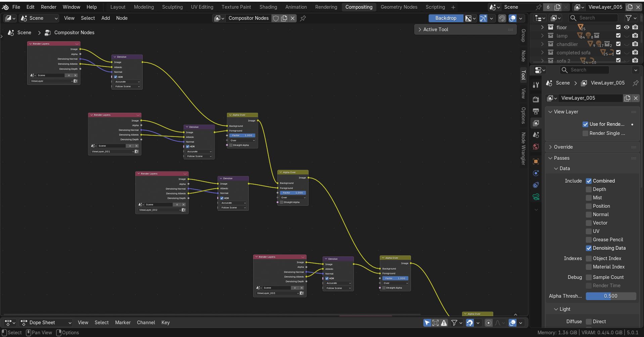This screenshot has height=337, width=644.
Task: Open the Render menu
Action: point(49,7)
